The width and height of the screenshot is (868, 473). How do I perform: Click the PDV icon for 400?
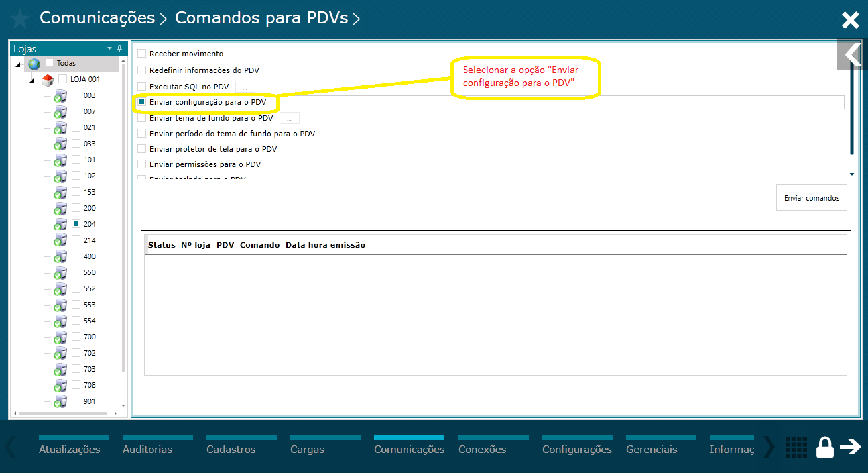point(60,257)
